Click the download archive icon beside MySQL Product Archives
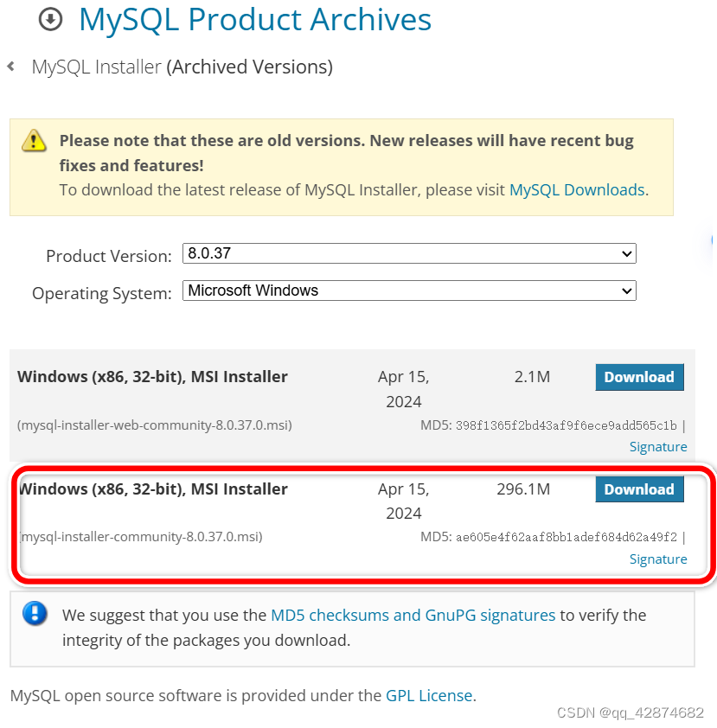Image resolution: width=717 pixels, height=728 pixels. click(x=49, y=19)
